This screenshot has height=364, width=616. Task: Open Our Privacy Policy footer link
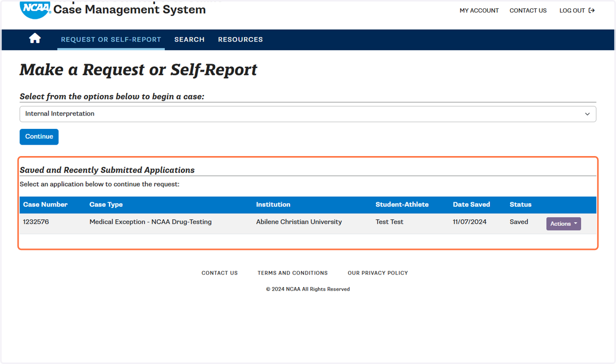(378, 273)
